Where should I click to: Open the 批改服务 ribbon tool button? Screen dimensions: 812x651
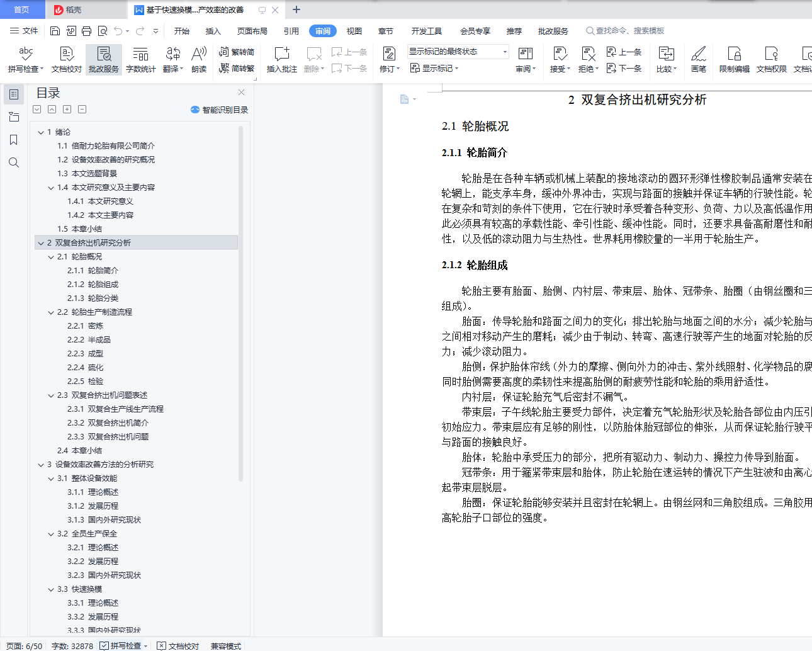[x=104, y=60]
